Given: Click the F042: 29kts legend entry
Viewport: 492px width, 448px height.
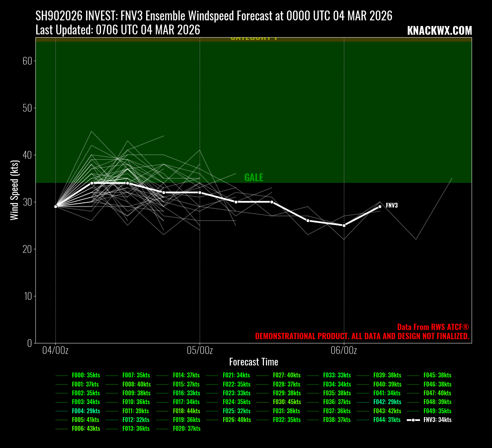Looking at the screenshot, I should 387,402.
